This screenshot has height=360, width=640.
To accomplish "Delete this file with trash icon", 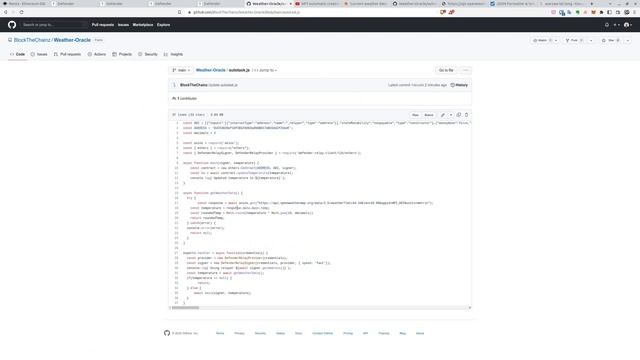I will [x=467, y=115].
